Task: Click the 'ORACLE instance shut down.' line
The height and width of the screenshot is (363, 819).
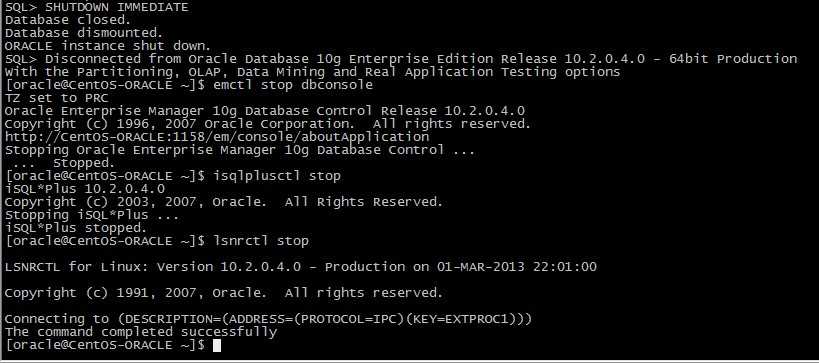Action: coord(108,46)
